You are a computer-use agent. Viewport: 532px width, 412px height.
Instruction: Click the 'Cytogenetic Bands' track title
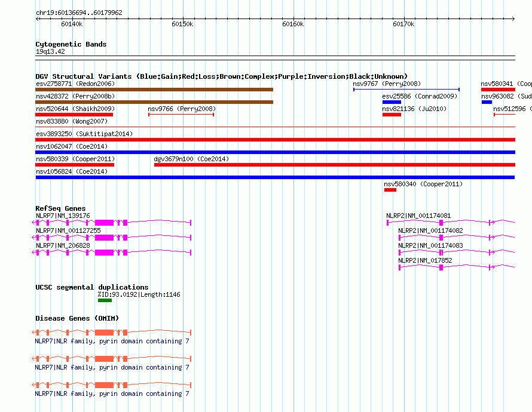coord(71,44)
